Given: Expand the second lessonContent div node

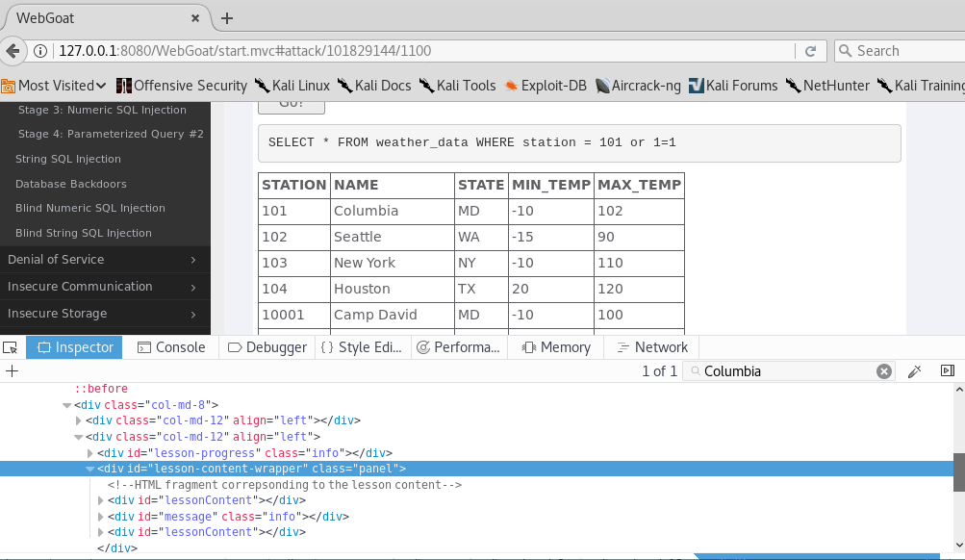Looking at the screenshot, I should pyautogui.click(x=101, y=532).
